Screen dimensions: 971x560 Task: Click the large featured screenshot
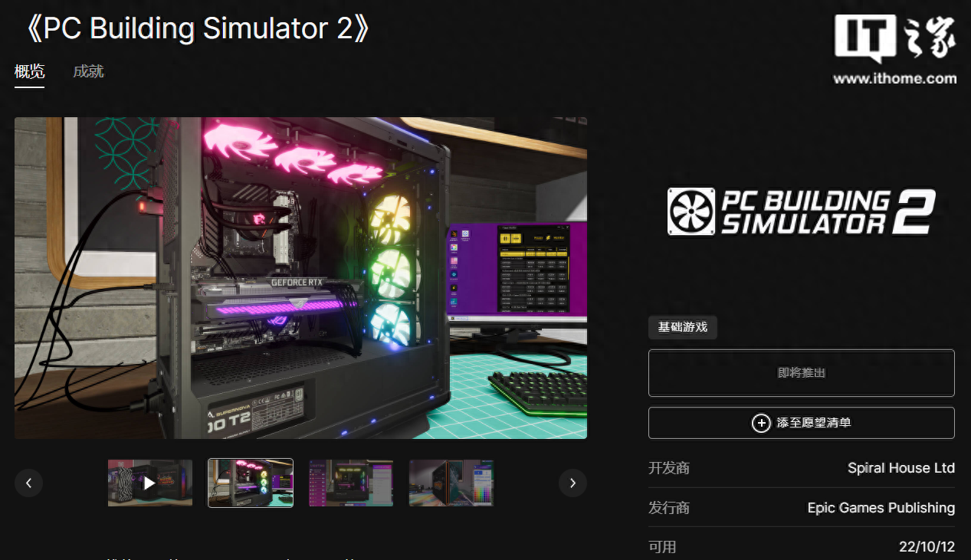[300, 277]
